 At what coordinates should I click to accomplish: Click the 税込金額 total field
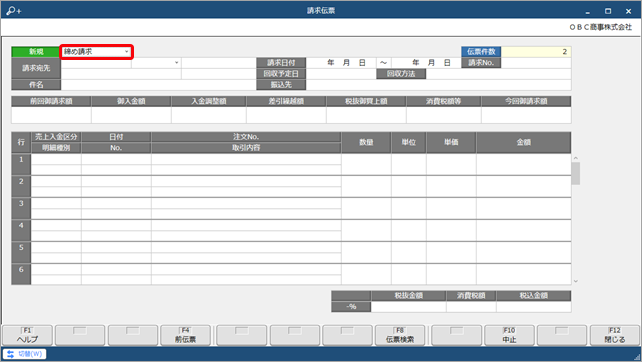coord(533,307)
